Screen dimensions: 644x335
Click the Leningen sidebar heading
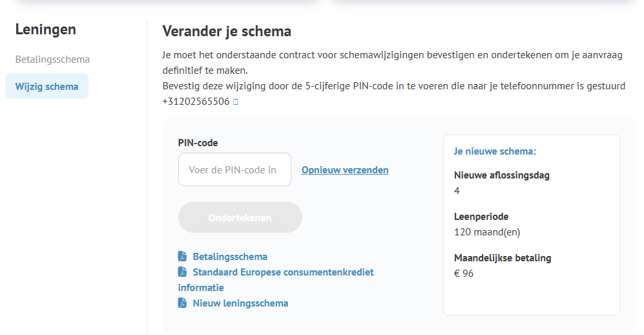45,29
